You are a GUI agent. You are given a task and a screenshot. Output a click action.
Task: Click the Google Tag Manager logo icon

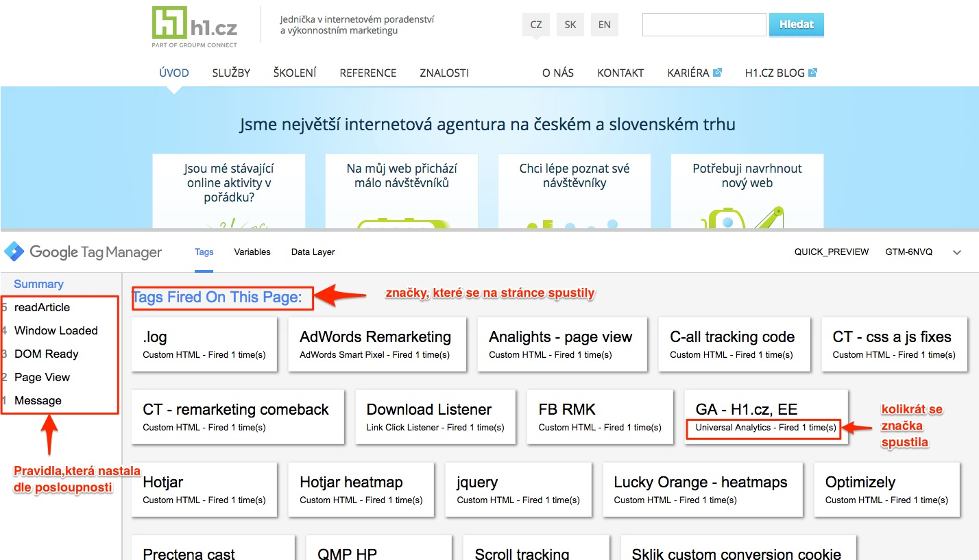[x=14, y=252]
